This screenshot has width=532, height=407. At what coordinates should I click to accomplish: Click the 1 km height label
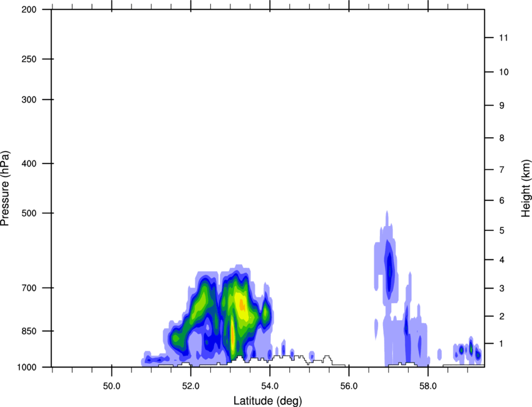(502, 344)
